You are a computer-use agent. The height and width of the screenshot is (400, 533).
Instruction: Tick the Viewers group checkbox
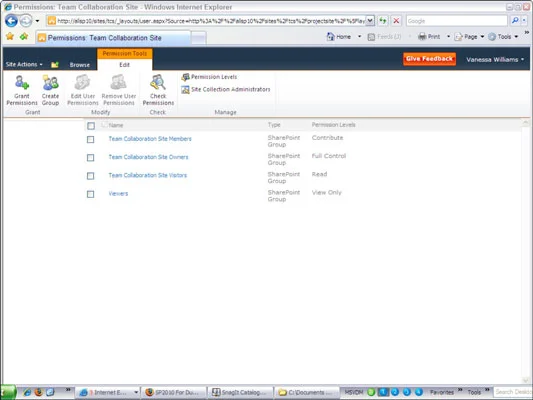point(90,194)
